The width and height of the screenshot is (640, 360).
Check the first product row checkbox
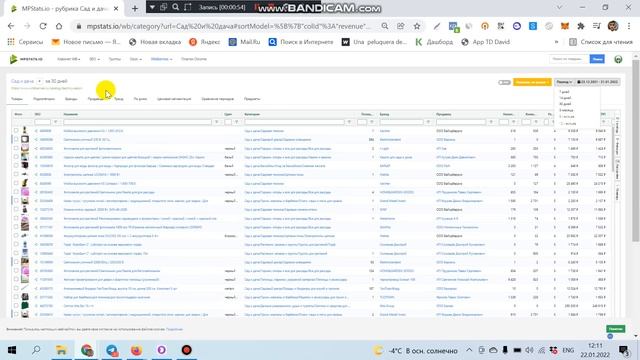pyautogui.click(x=16, y=131)
